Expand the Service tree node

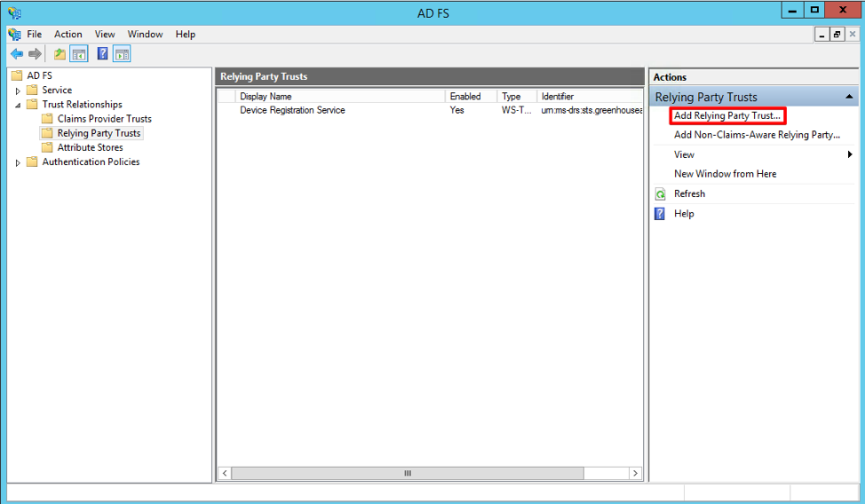(18, 91)
